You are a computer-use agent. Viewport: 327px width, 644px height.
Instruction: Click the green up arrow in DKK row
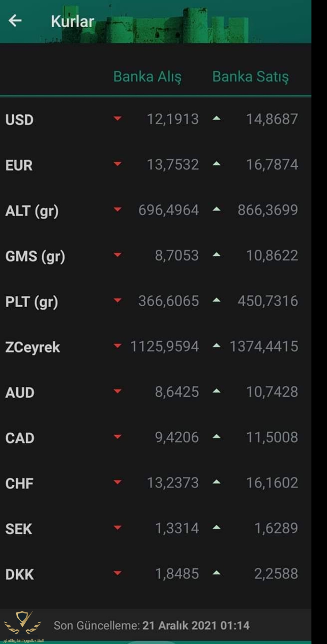point(216,573)
